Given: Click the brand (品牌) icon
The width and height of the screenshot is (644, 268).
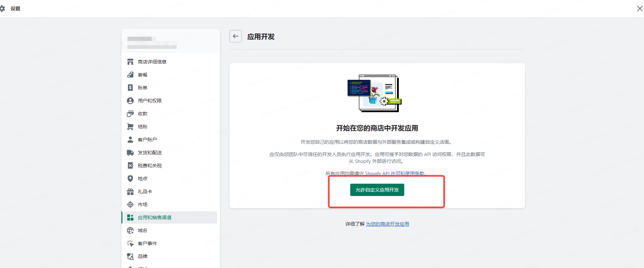Looking at the screenshot, I should click(130, 256).
